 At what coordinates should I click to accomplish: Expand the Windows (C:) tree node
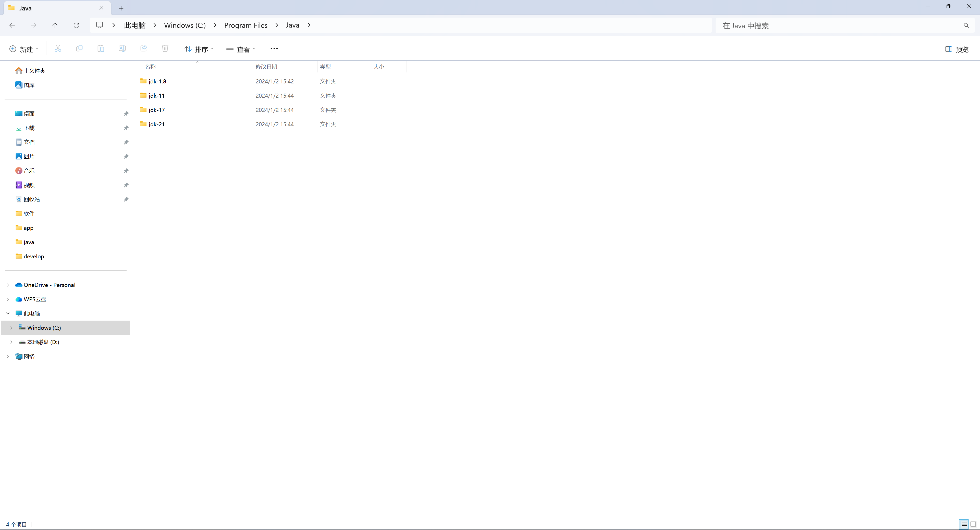coord(11,328)
